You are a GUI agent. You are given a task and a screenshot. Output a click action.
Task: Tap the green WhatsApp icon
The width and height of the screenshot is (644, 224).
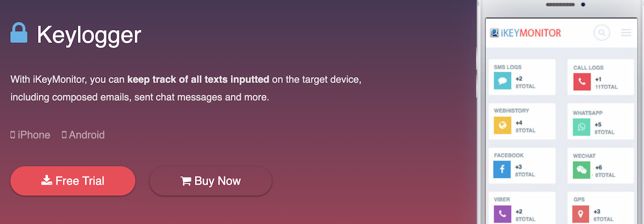click(x=582, y=127)
